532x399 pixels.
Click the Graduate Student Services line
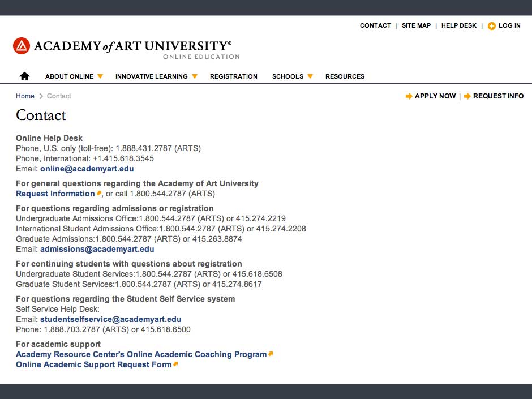click(139, 284)
